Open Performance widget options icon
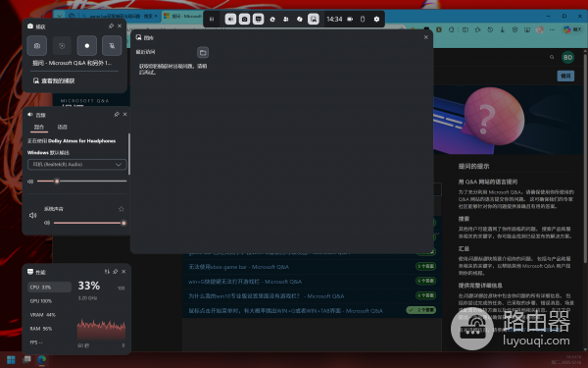588x368 pixels. [x=107, y=272]
